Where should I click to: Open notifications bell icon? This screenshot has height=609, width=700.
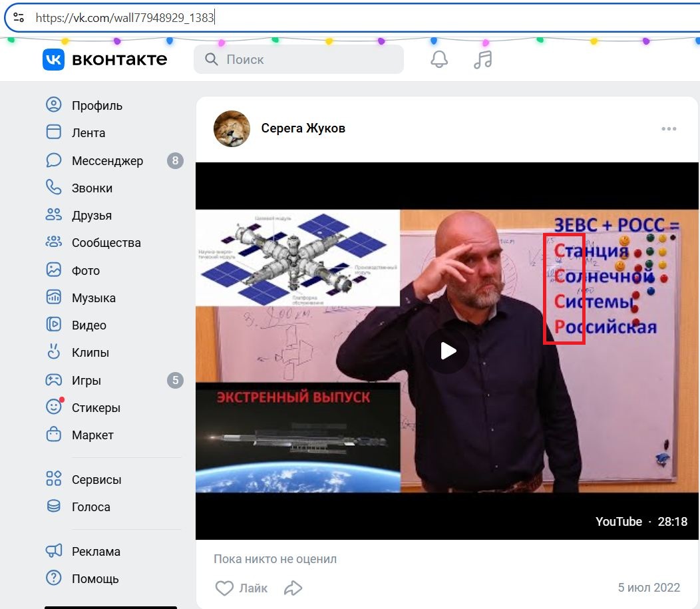(439, 59)
